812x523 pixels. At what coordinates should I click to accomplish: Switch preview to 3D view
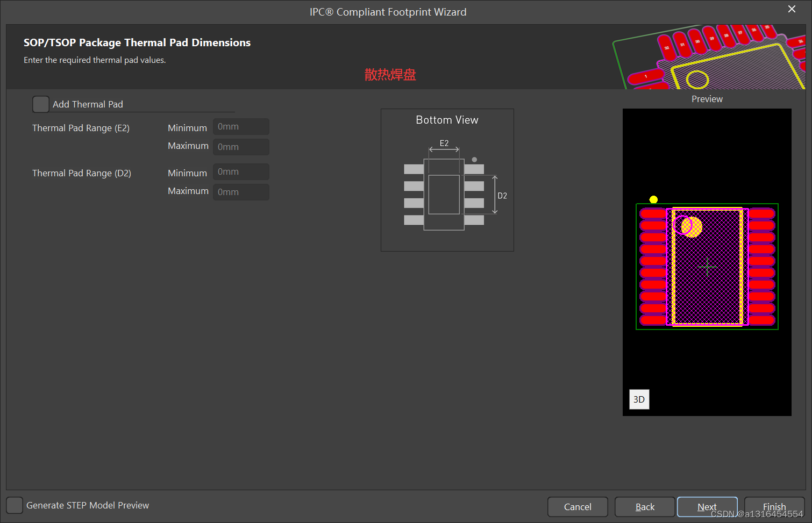tap(639, 399)
